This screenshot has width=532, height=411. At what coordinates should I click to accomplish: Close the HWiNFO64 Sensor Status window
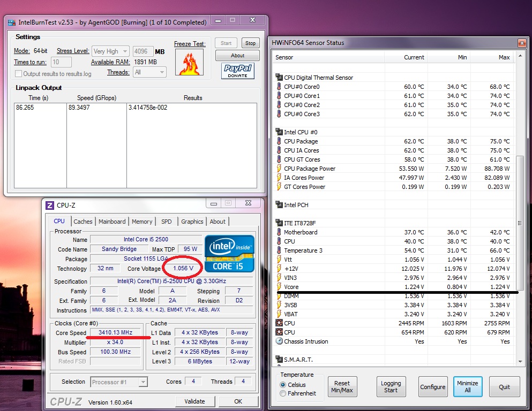[522, 43]
